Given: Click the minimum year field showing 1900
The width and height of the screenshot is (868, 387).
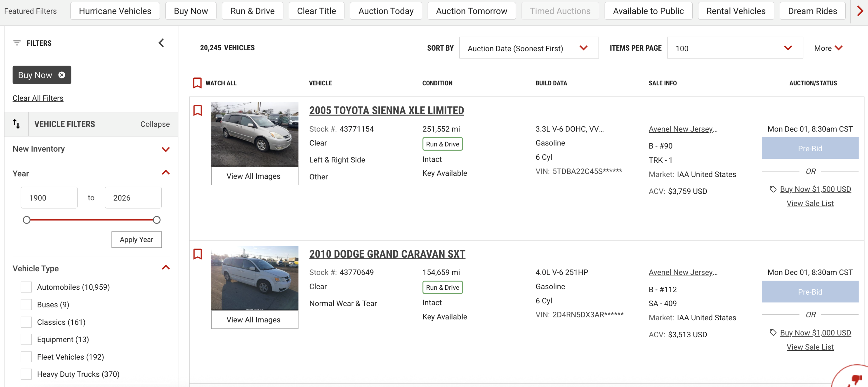Looking at the screenshot, I should point(49,198).
